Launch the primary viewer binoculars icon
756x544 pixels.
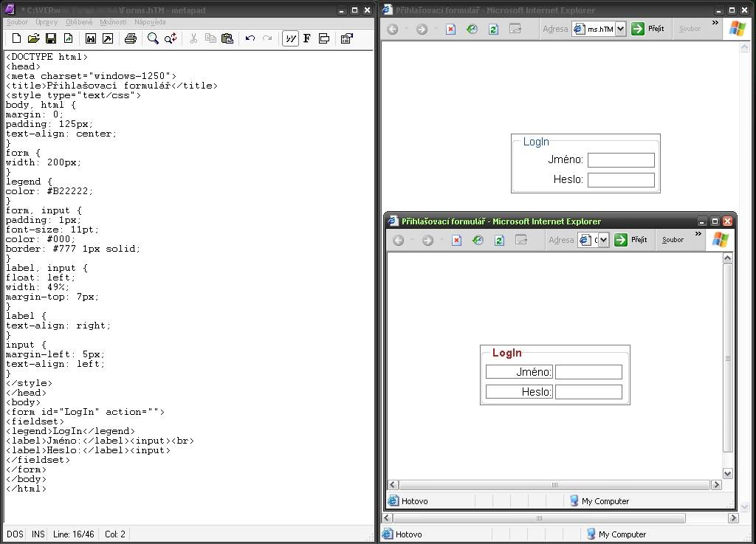point(90,38)
